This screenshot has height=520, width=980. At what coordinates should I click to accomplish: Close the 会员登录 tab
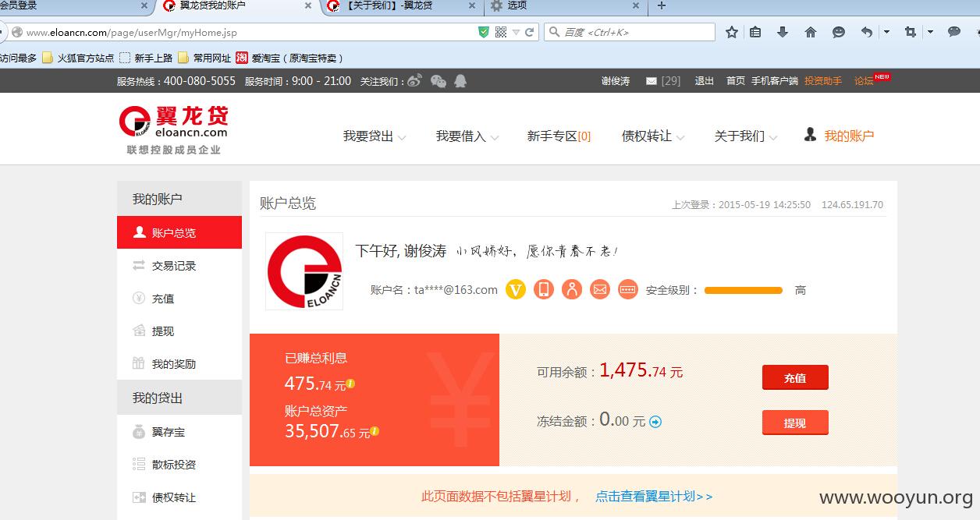click(x=144, y=6)
